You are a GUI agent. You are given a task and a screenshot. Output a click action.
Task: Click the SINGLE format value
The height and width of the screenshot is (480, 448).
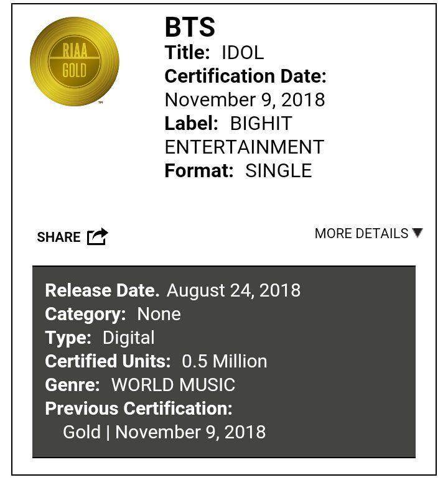tap(279, 170)
